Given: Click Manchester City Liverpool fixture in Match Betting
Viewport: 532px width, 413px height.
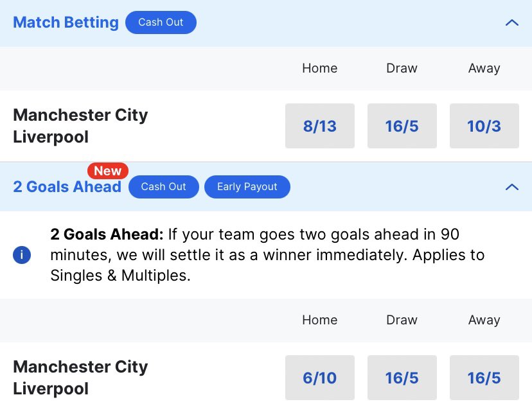Looking at the screenshot, I should [x=80, y=126].
